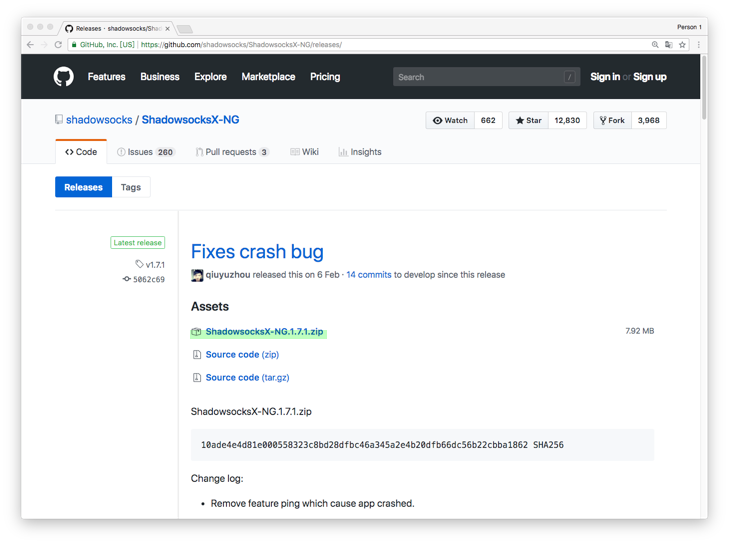729x544 pixels.
Task: Open the forks count 3,968
Action: coord(649,120)
